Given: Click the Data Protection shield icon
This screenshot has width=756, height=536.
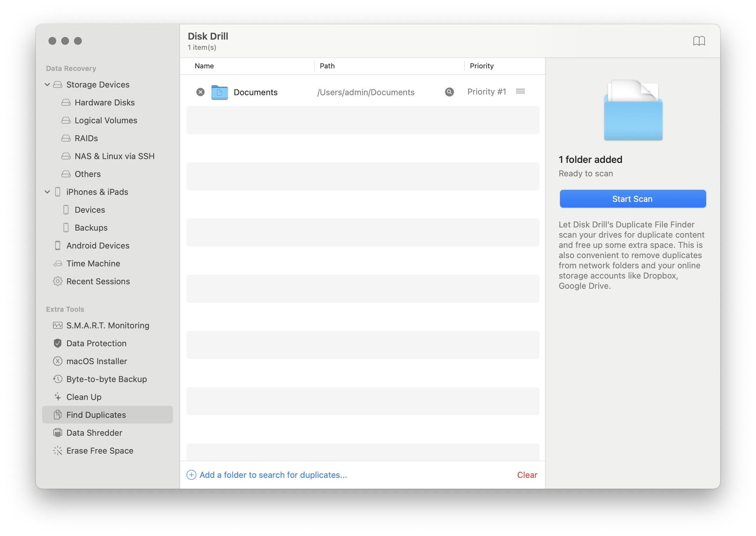Looking at the screenshot, I should (58, 343).
